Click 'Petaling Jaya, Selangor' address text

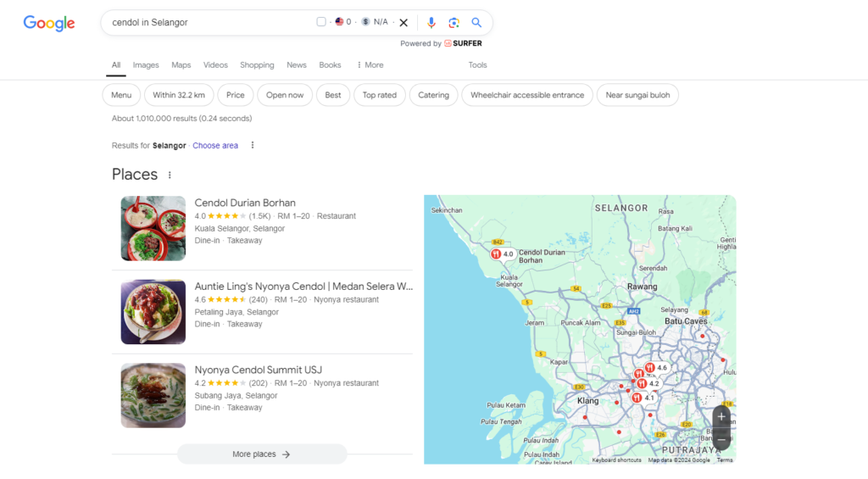tap(236, 312)
